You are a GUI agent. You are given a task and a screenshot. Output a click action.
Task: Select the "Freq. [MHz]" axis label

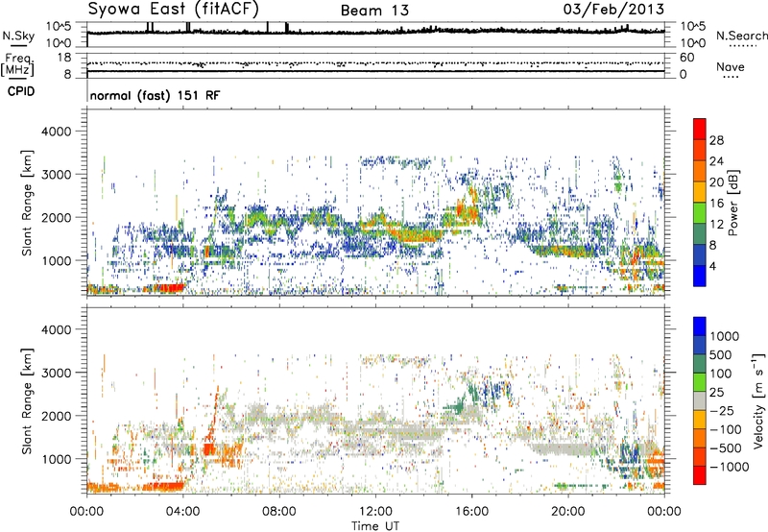[x=17, y=64]
